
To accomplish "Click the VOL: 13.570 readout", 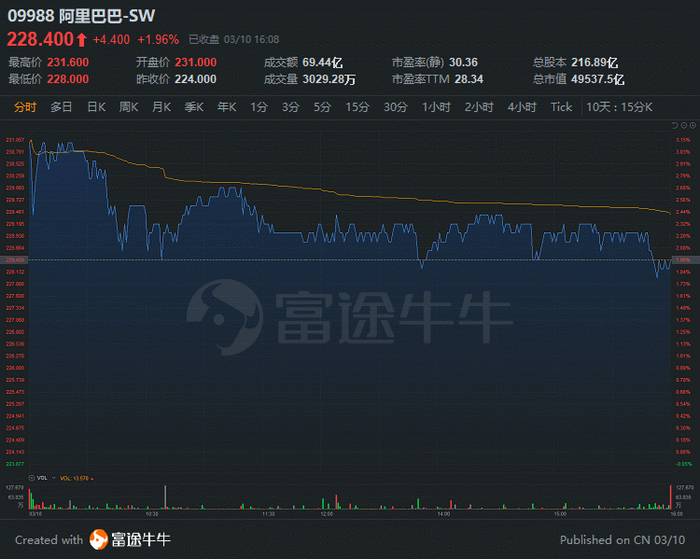I will pyautogui.click(x=76, y=478).
